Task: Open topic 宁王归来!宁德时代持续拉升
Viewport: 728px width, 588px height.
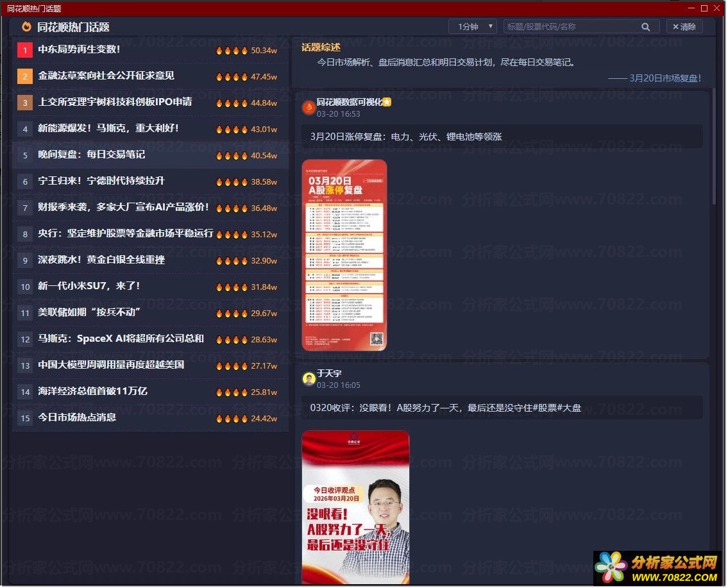Action: (x=102, y=181)
